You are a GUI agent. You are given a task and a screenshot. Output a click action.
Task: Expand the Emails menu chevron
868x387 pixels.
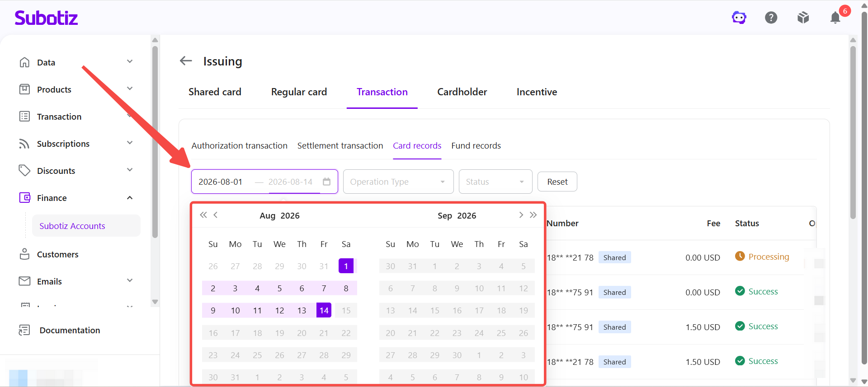pyautogui.click(x=130, y=280)
